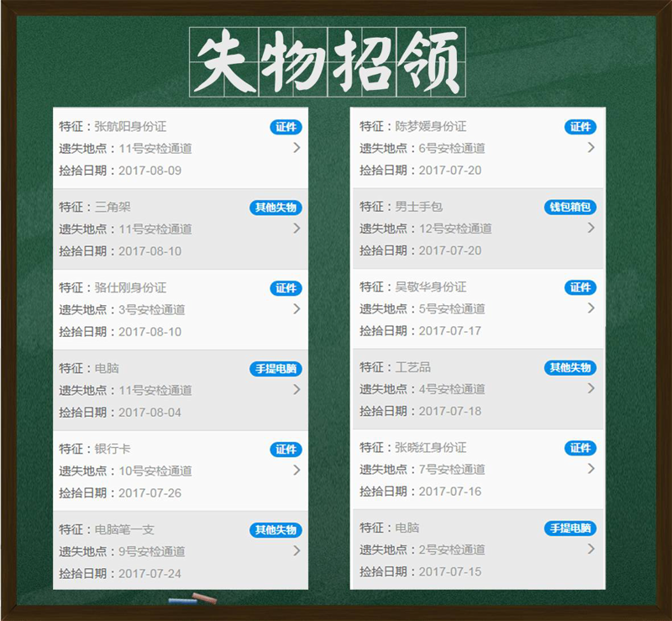Select text 特征：张航阳身份证
The height and width of the screenshot is (621, 672).
pos(113,127)
